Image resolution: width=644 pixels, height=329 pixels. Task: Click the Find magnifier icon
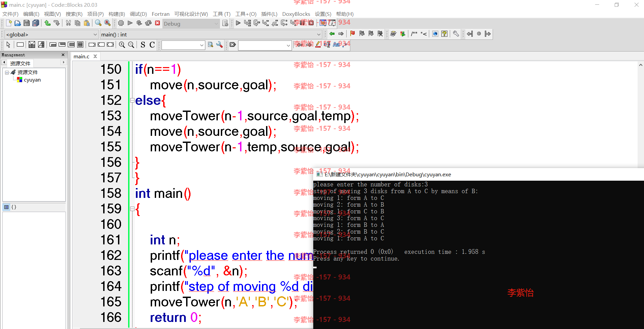point(98,23)
